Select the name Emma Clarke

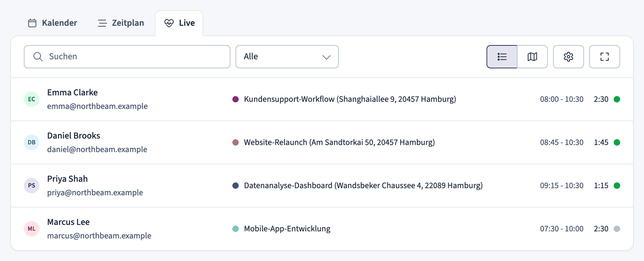pos(72,92)
